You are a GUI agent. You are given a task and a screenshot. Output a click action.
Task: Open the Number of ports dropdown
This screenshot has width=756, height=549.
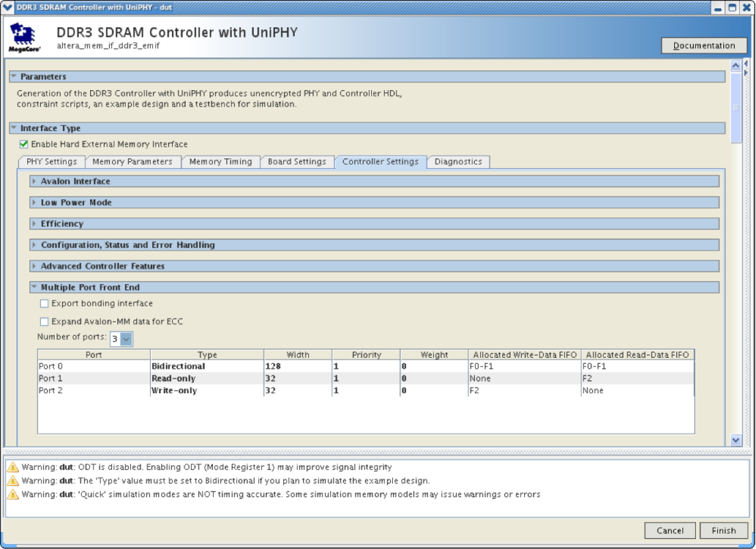(127, 339)
